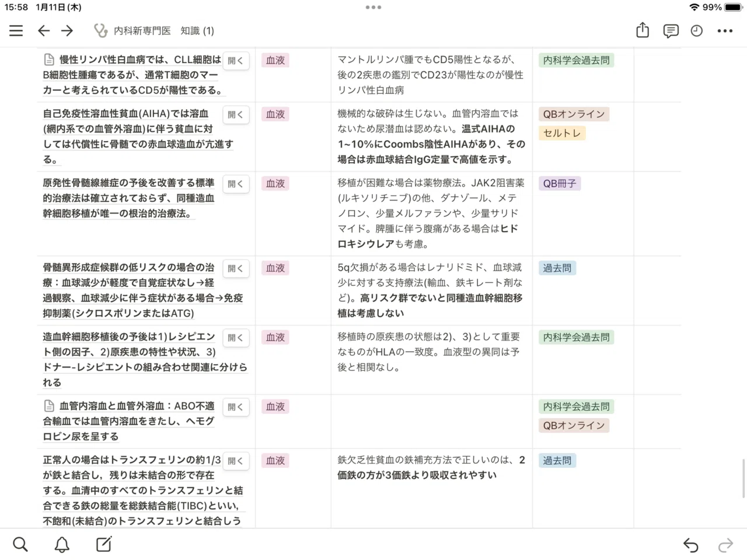Screen dimensions: 747x560
Task: Click note starting マントルリンパ腫でもCD5陽性
Action: (x=431, y=75)
